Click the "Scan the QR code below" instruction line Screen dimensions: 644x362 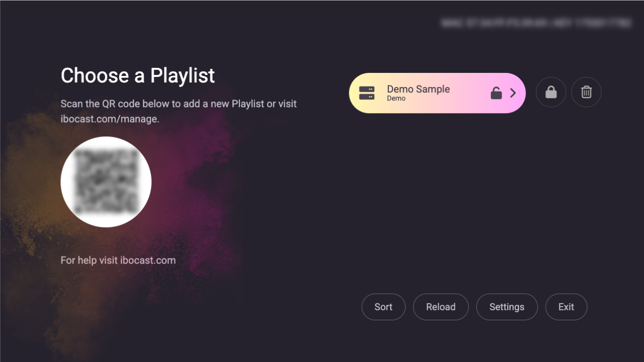178,104
